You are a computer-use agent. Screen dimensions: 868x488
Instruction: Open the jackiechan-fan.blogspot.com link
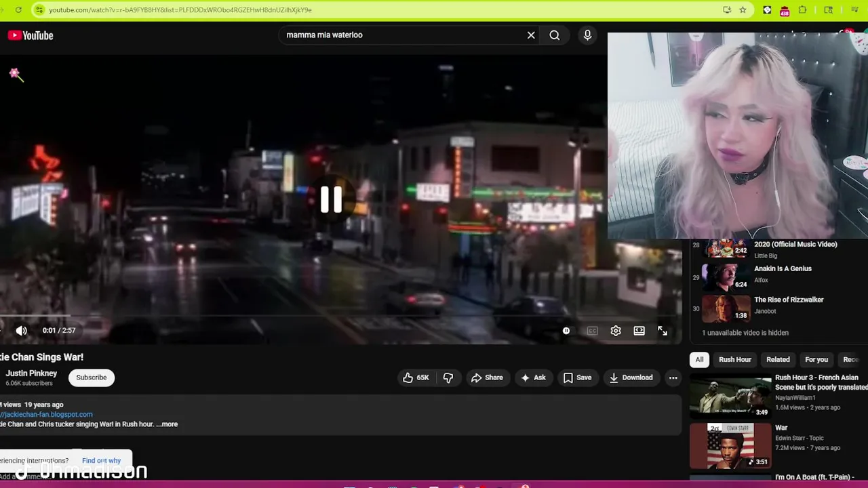[46, 414]
